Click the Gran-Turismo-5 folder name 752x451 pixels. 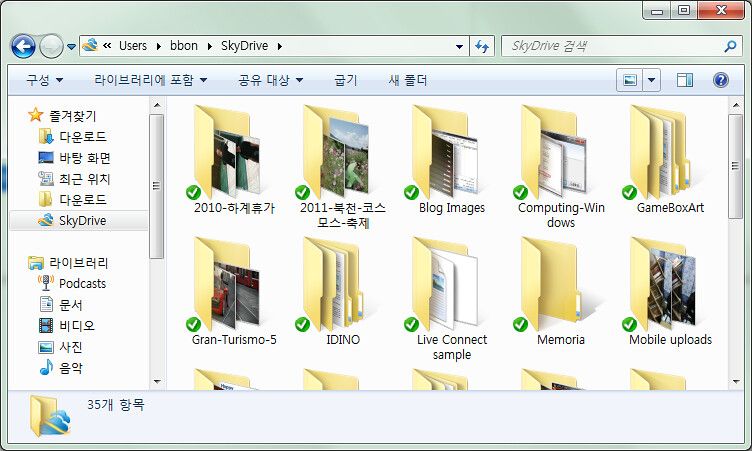(x=234, y=340)
